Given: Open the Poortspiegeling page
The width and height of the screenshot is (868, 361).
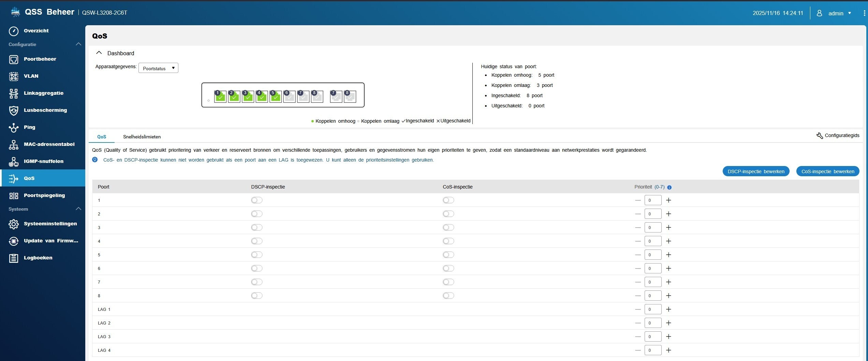Looking at the screenshot, I should click(x=44, y=195).
